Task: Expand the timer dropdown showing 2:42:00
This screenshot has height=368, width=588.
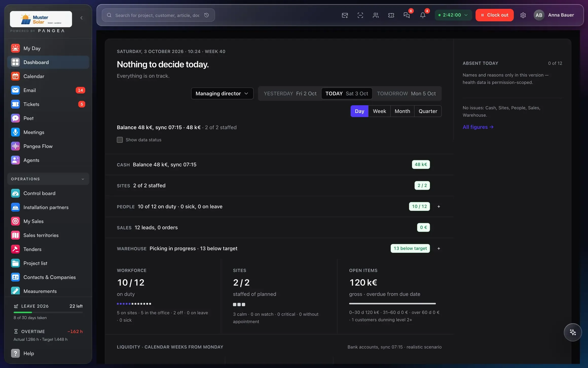Action: 453,15
